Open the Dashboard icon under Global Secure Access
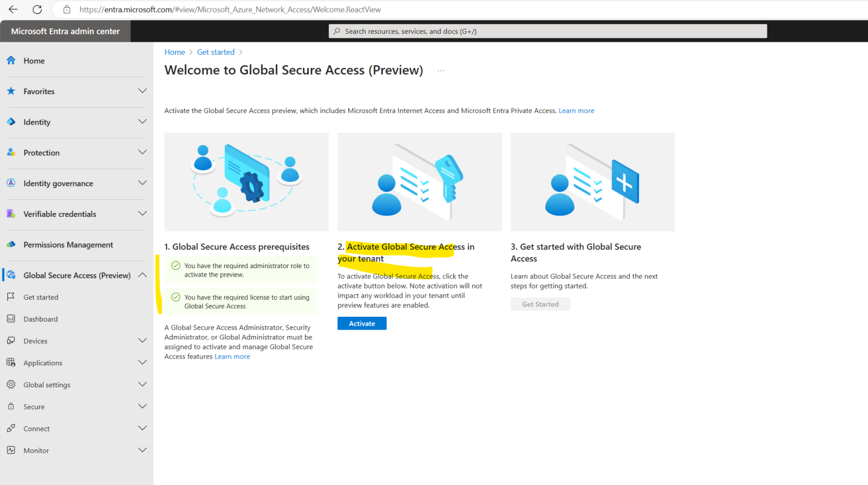Viewport: 868px width, 485px height. pos(11,318)
